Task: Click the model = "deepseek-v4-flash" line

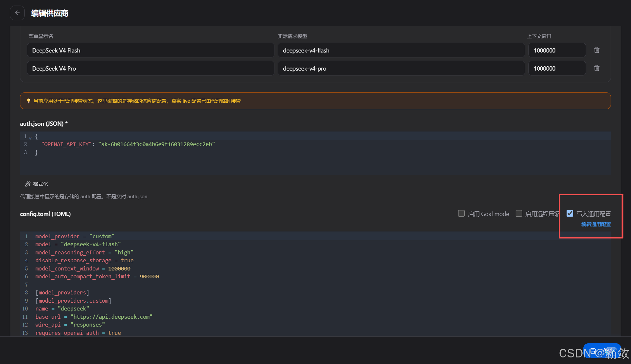Action: coord(78,245)
